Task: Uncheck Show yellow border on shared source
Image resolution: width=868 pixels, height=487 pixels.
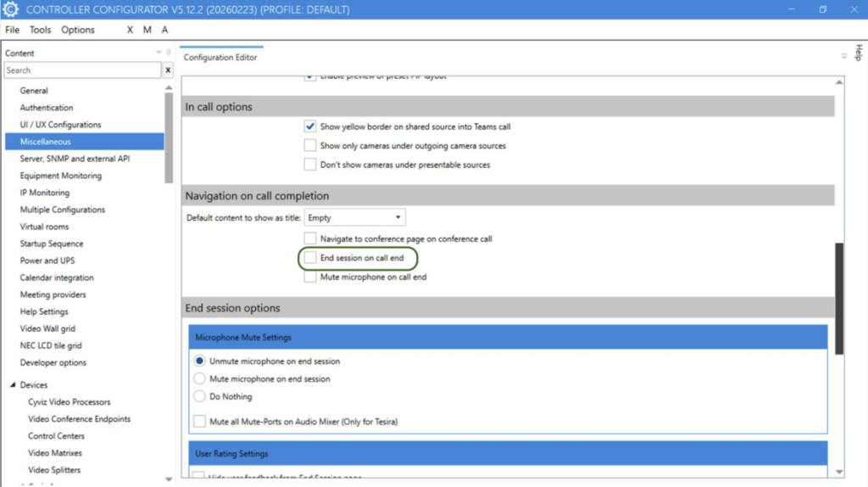Action: click(310, 127)
